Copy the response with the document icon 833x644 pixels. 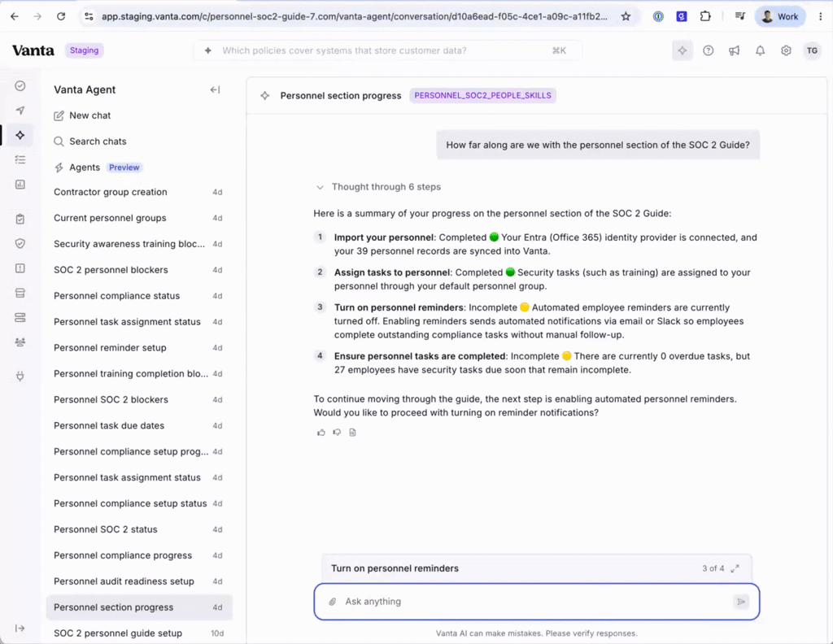(x=352, y=432)
